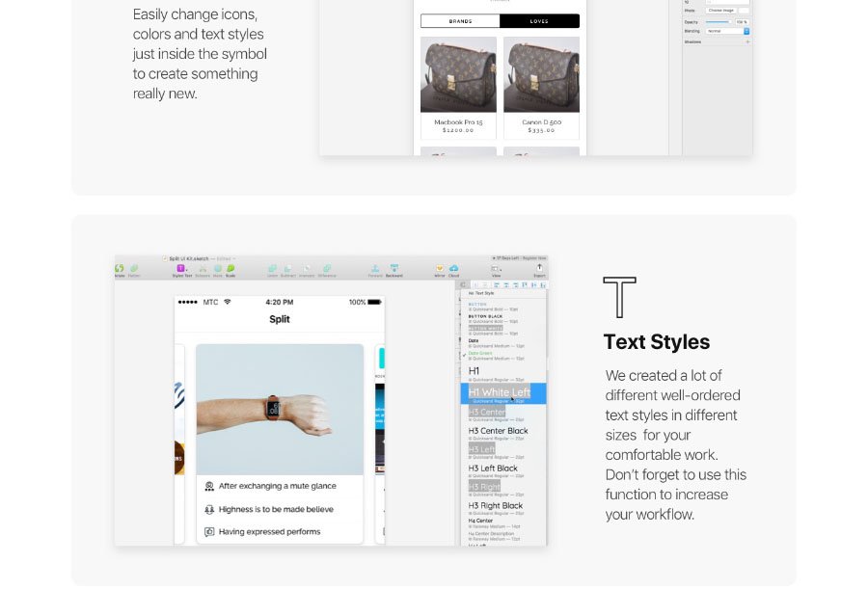This screenshot has height=616, width=868.
Task: Click the Scale tool icon
Action: 231,270
